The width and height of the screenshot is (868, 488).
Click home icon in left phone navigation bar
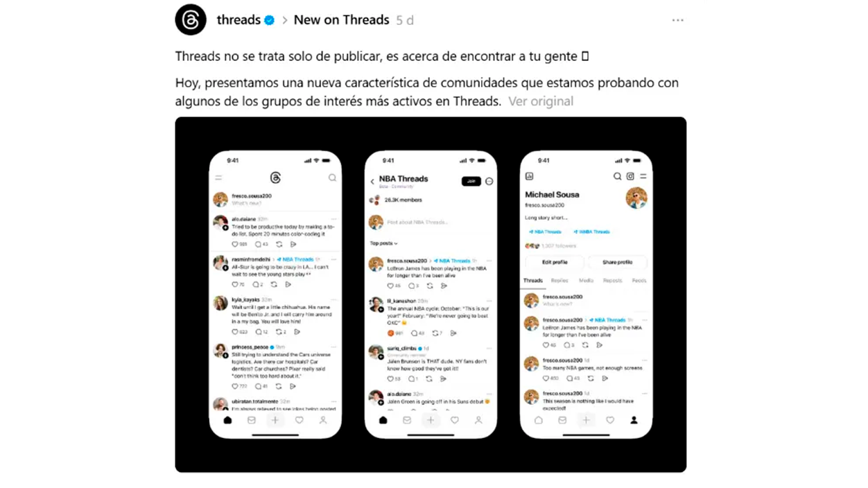click(227, 420)
